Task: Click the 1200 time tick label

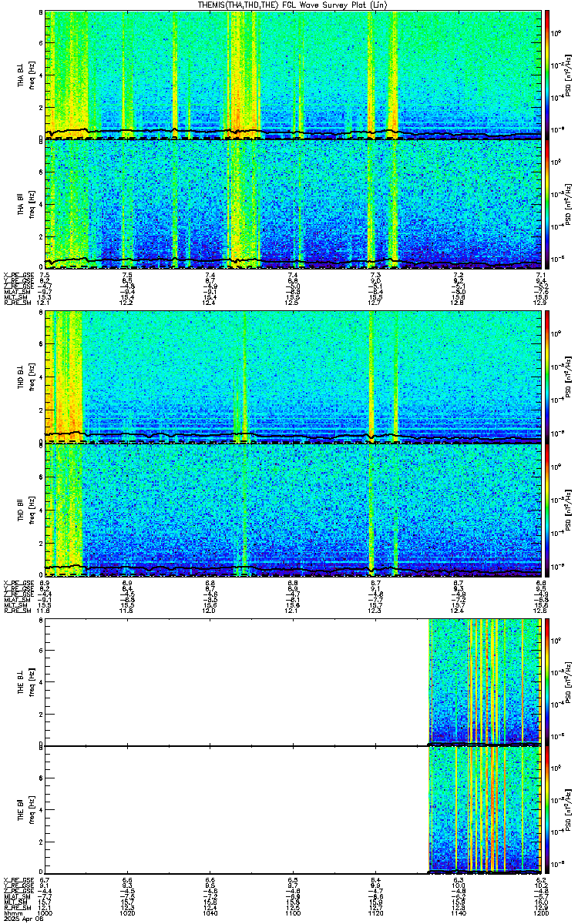Action: click(539, 912)
